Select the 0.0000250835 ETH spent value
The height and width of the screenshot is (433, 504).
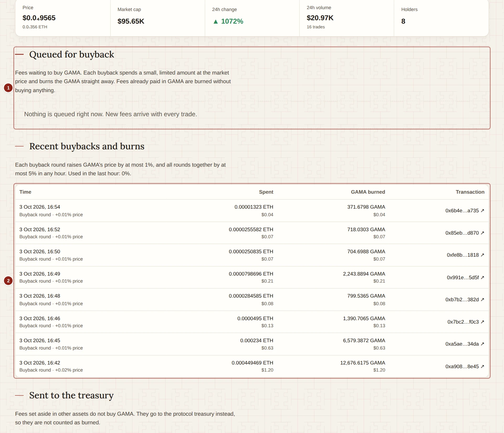251,251
